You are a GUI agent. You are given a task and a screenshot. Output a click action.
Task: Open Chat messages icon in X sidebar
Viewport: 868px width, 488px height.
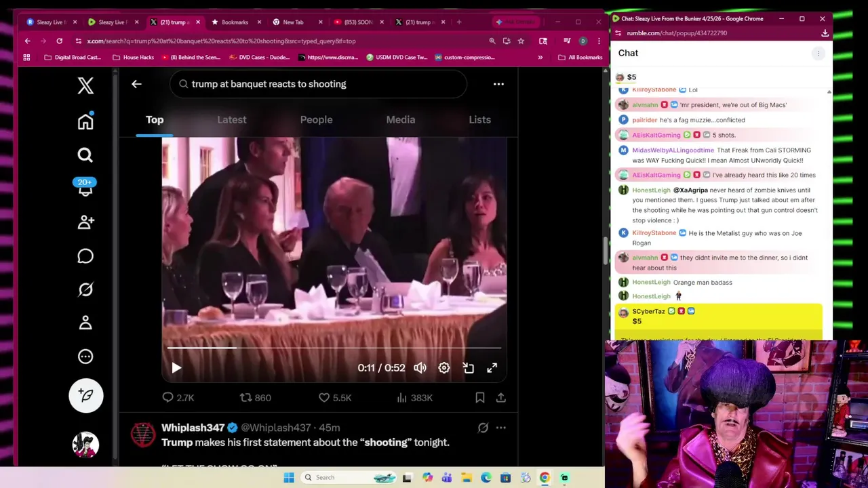click(85, 256)
